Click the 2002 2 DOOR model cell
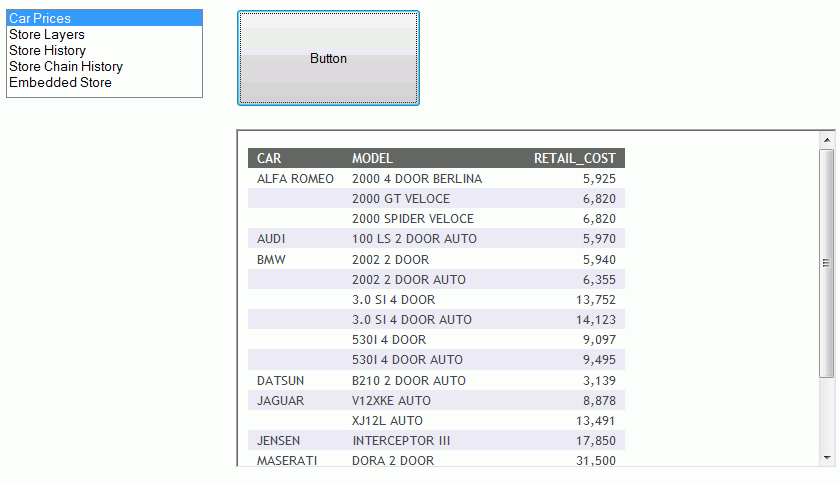 point(391,260)
